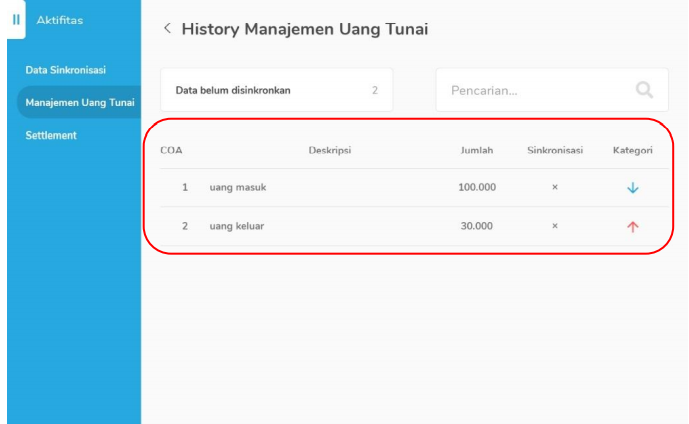The height and width of the screenshot is (424, 689).
Task: Click the COA column header
Action: 171,151
